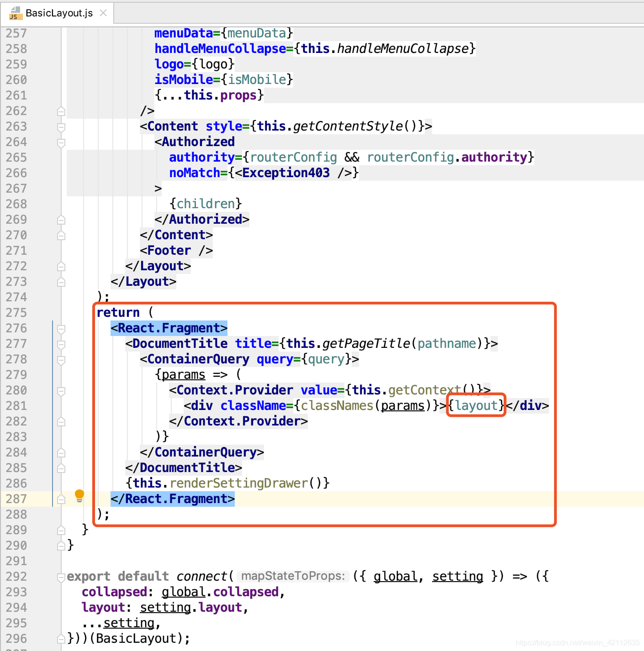
Task: Click 'renderSettingDrawer' method call
Action: coord(239,483)
